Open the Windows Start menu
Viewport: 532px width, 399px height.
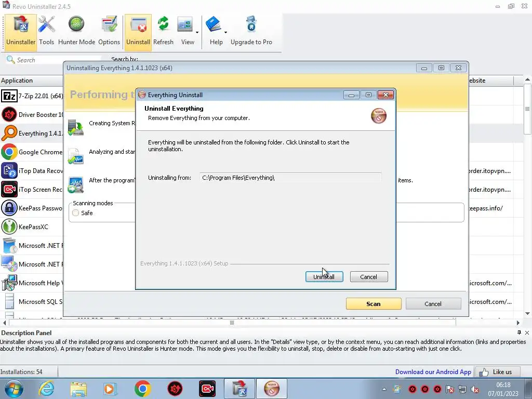tap(14, 389)
